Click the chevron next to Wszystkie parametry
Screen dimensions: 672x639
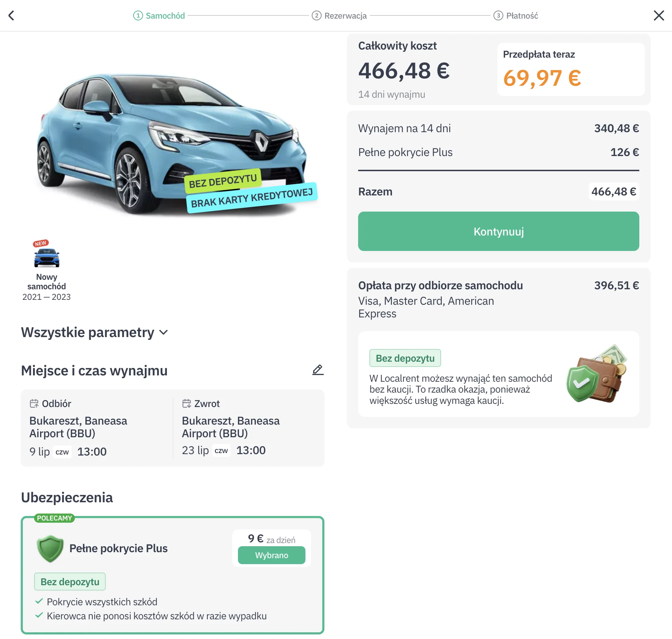[x=163, y=332]
